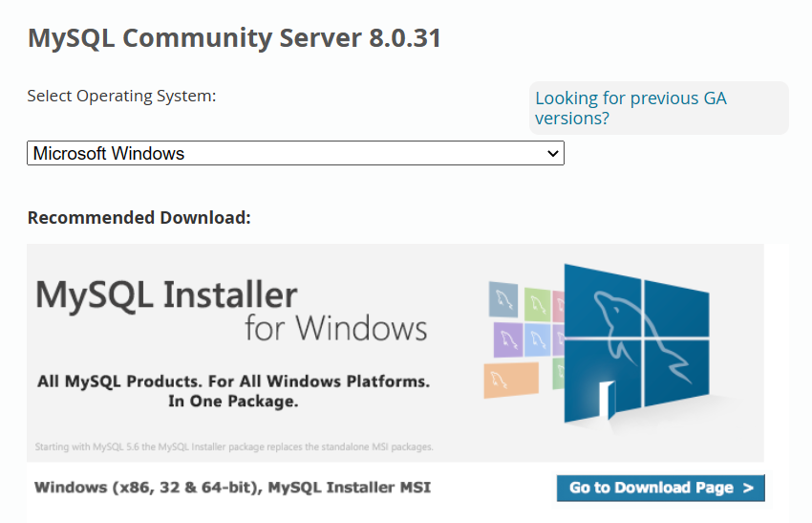This screenshot has width=812, height=523.
Task: Click the Go to Download Page button
Action: tap(660, 488)
